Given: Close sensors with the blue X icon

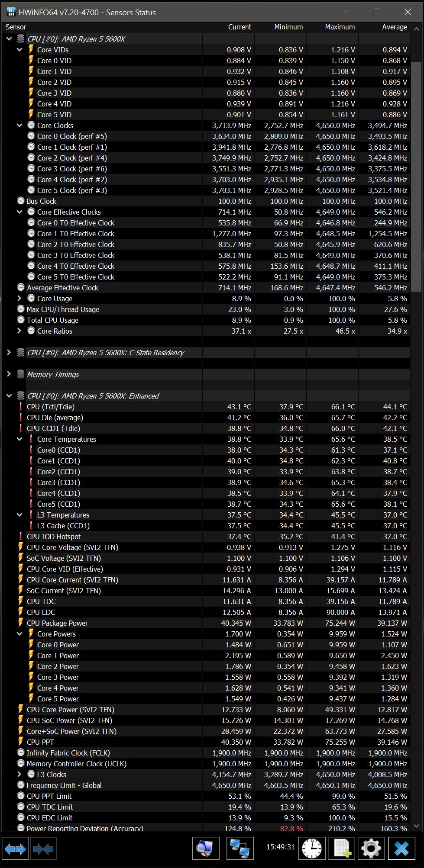Looking at the screenshot, I should pyautogui.click(x=401, y=849).
